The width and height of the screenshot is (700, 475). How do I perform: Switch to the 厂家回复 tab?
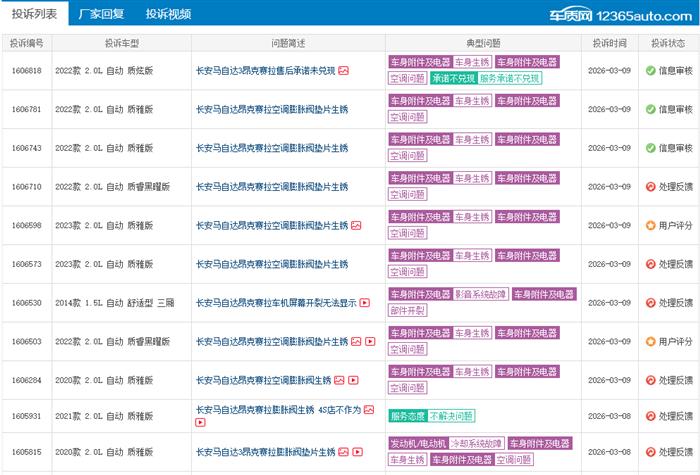pyautogui.click(x=101, y=14)
